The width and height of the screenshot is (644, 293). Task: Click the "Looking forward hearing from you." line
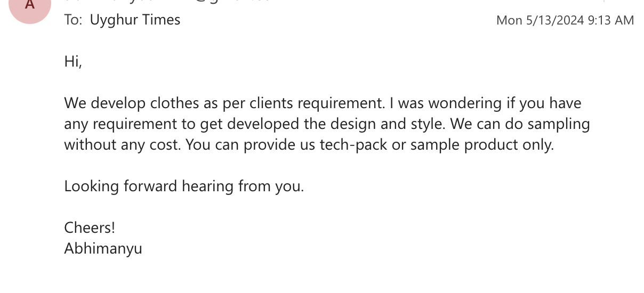point(183,186)
